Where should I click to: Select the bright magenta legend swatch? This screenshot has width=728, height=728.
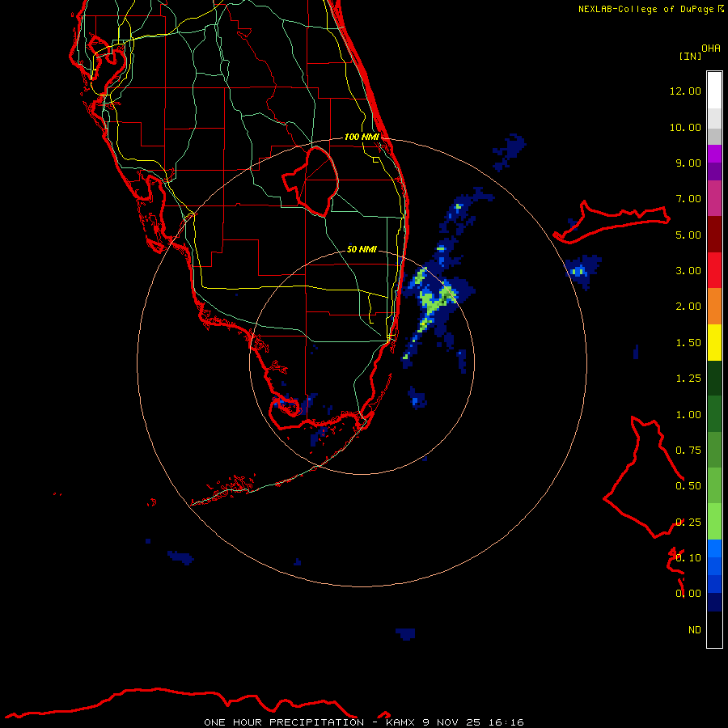coord(714,154)
